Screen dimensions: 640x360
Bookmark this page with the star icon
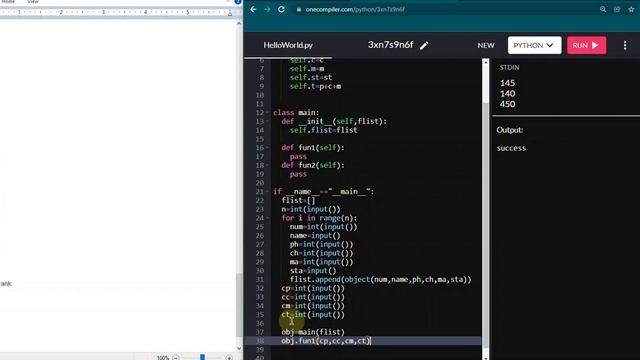pyautogui.click(x=631, y=9)
